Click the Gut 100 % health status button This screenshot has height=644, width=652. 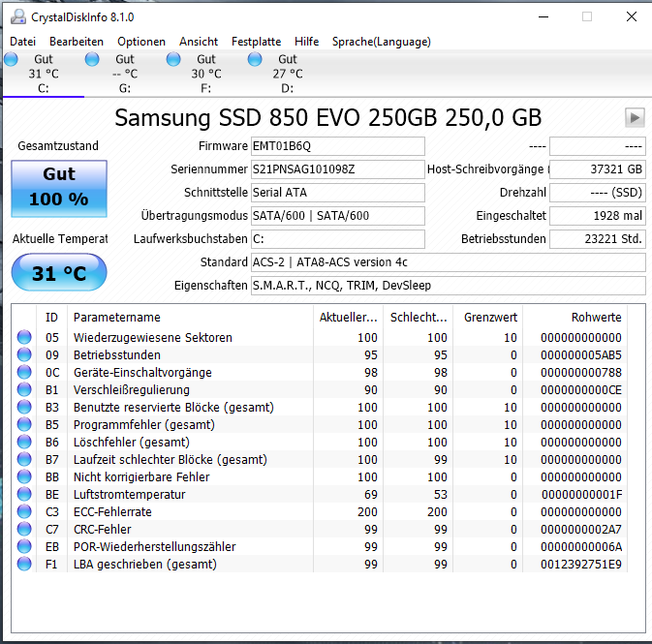pyautogui.click(x=59, y=188)
